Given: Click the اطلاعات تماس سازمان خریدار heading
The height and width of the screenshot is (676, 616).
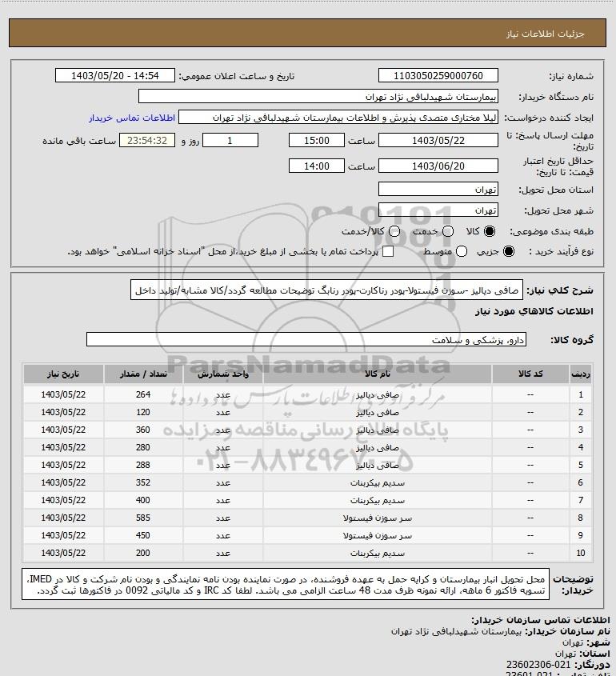Looking at the screenshot, I should tap(541, 620).
